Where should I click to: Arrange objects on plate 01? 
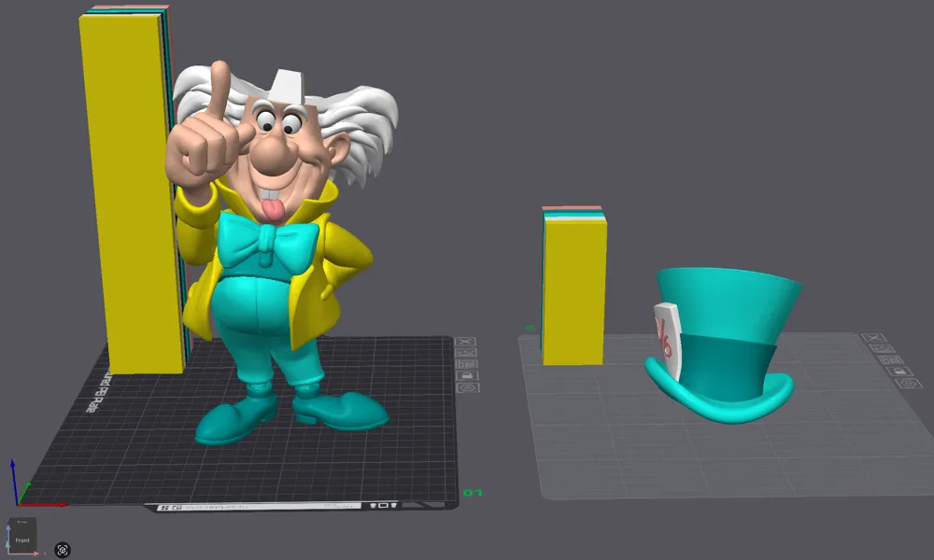point(466,364)
